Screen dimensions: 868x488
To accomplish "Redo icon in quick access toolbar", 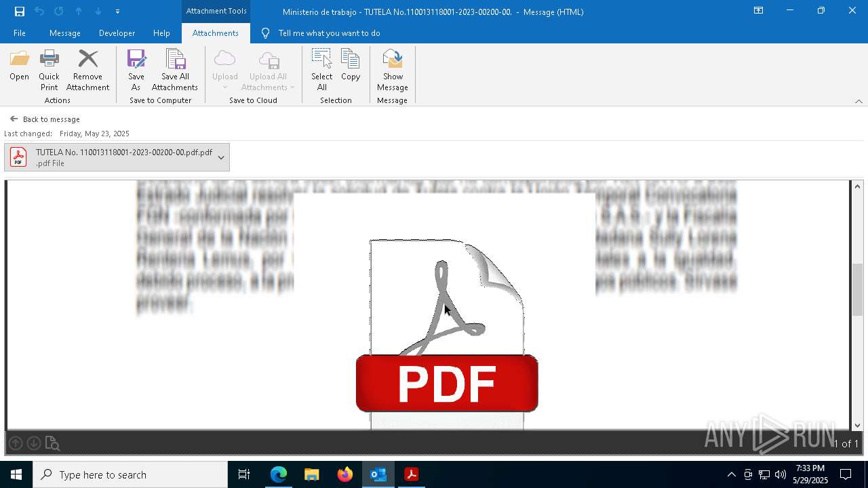I will [x=59, y=12].
